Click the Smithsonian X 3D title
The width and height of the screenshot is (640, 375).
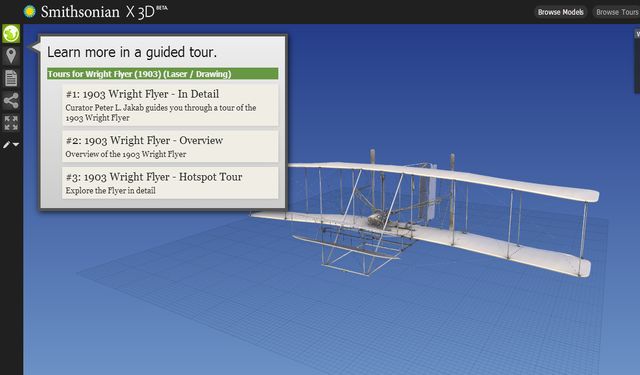click(x=104, y=12)
